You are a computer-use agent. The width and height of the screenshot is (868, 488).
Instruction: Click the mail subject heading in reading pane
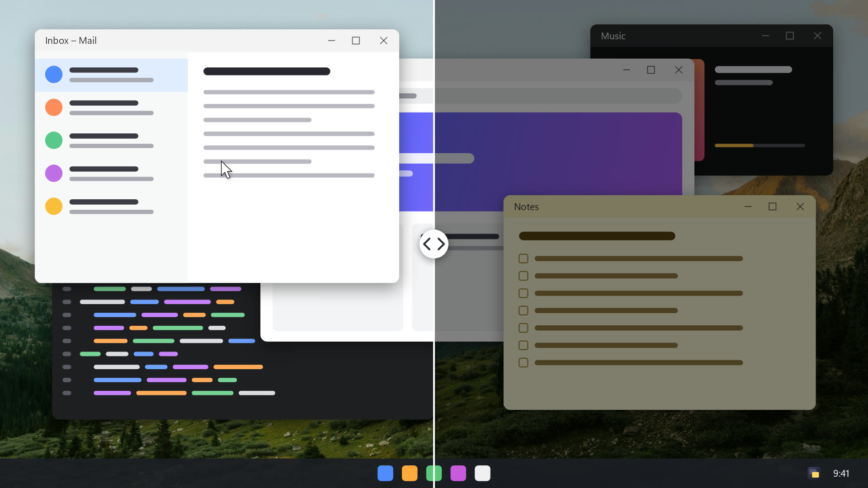click(267, 71)
